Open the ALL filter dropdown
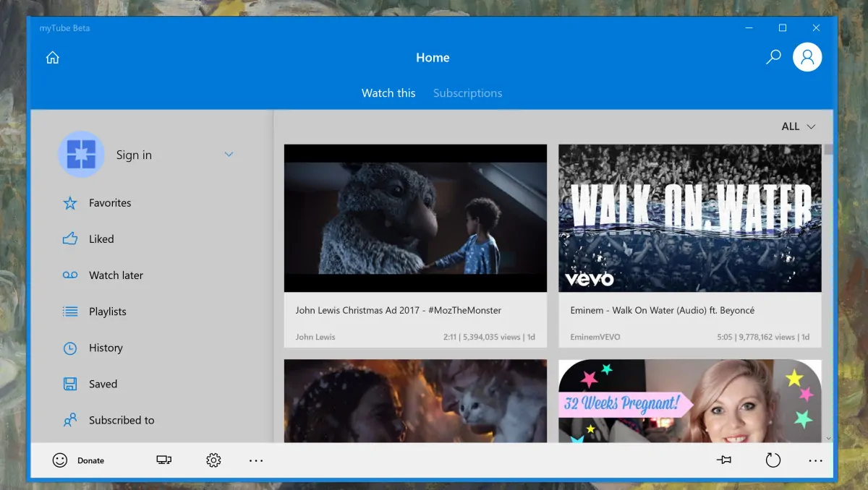This screenshot has width=868, height=490. 799,126
